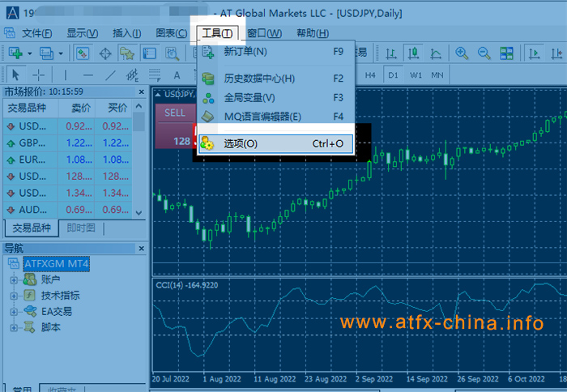Choose 历史数据中心(H) menu entry
Image resolution: width=567 pixels, height=392 pixels.
pyautogui.click(x=275, y=78)
